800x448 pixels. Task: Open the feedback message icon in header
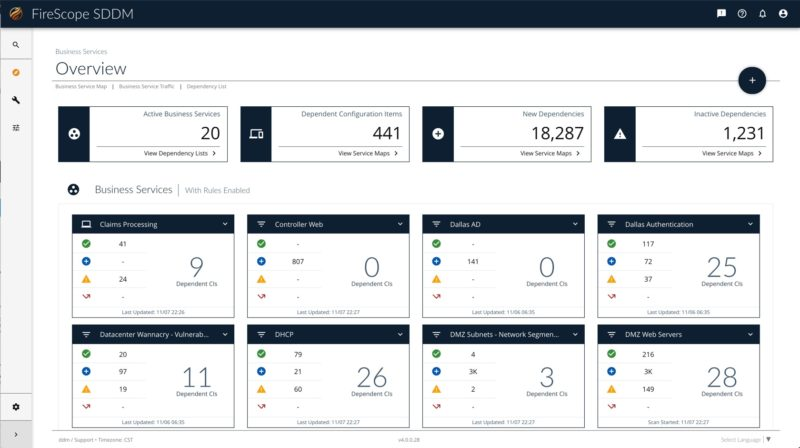coord(722,14)
